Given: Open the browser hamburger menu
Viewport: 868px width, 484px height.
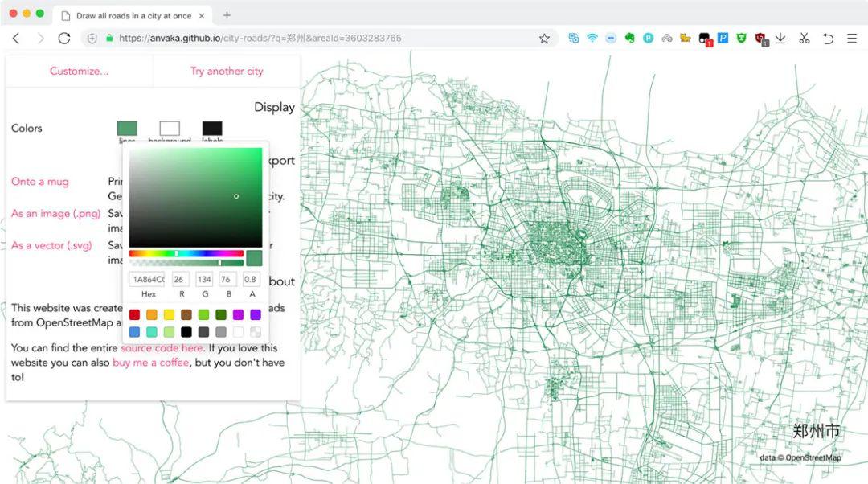Looking at the screenshot, I should [852, 38].
